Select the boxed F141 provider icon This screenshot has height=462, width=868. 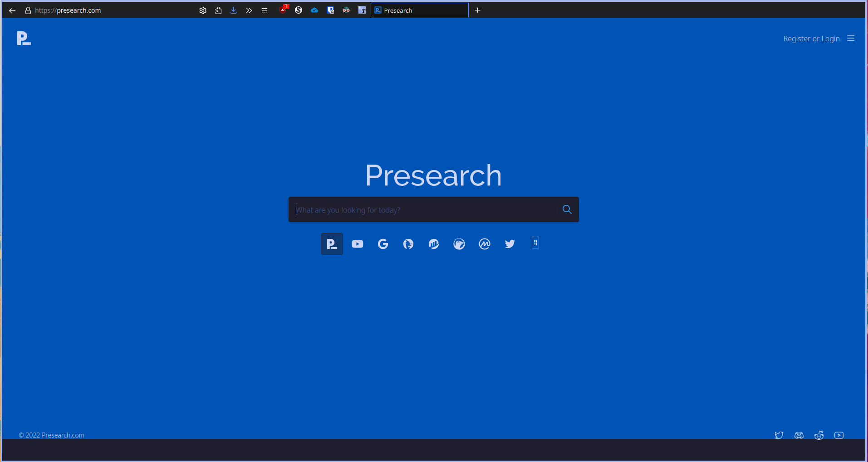(x=535, y=243)
